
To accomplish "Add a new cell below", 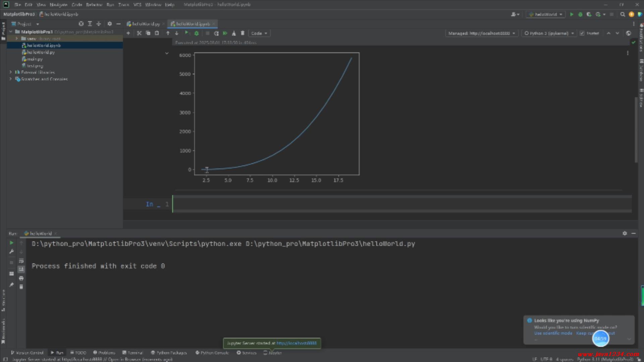I will click(128, 33).
